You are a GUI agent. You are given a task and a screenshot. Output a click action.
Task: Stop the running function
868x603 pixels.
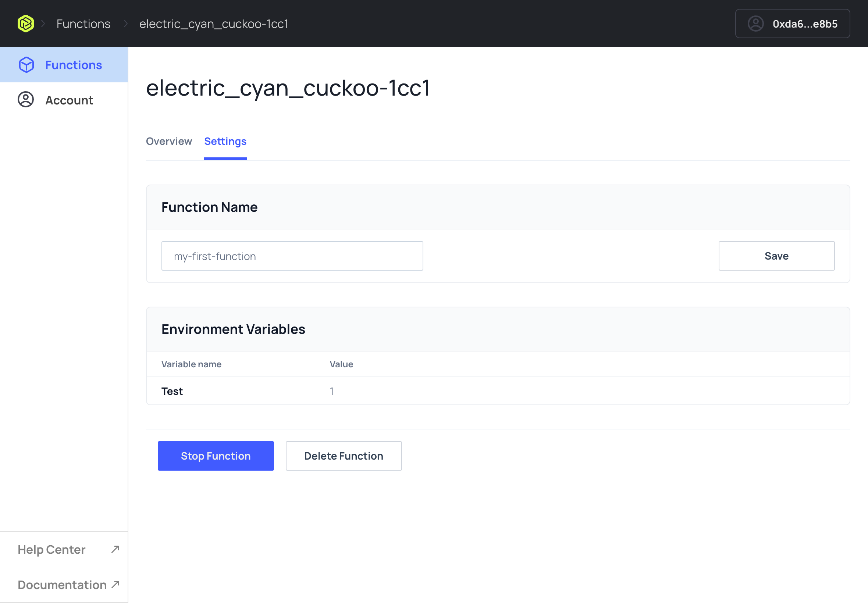216,456
